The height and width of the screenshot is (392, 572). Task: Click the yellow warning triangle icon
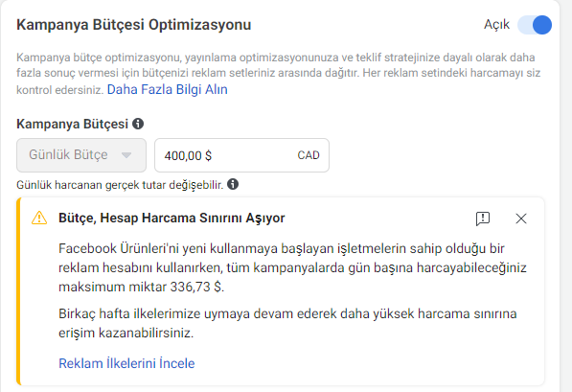pos(39,218)
